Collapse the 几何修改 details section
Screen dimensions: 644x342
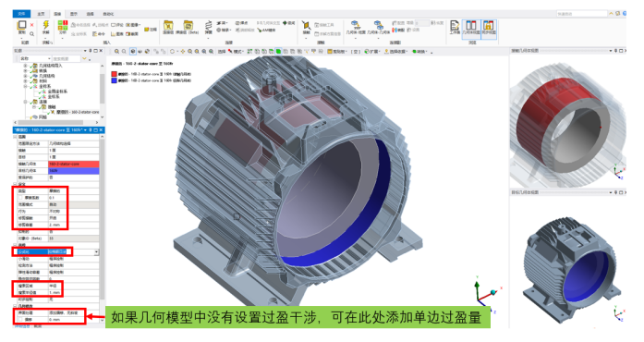(x=15, y=306)
